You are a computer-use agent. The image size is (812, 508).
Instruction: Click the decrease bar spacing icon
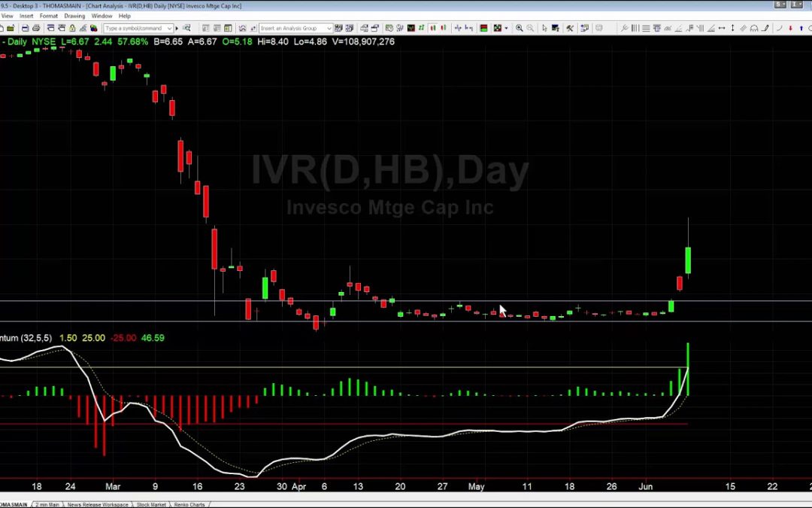point(458,28)
